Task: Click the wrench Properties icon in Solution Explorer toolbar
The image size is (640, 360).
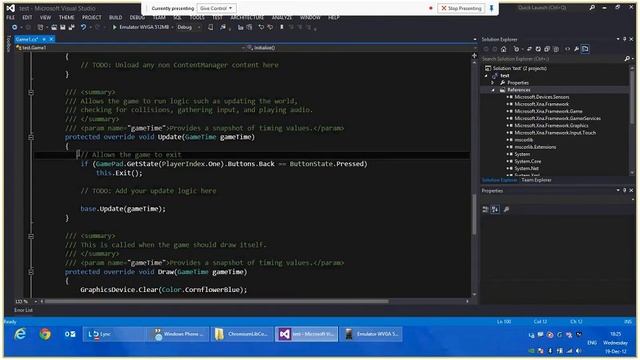Action: pos(576,49)
